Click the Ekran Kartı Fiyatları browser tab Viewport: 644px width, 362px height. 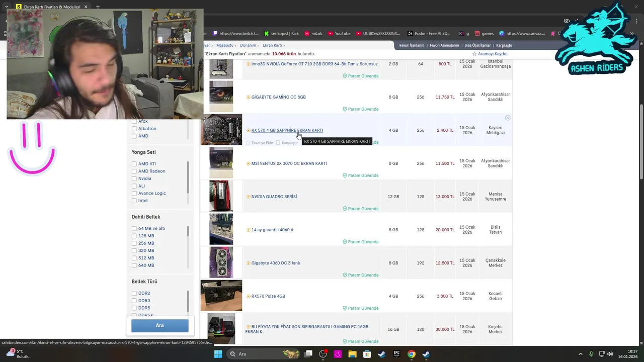51,7
